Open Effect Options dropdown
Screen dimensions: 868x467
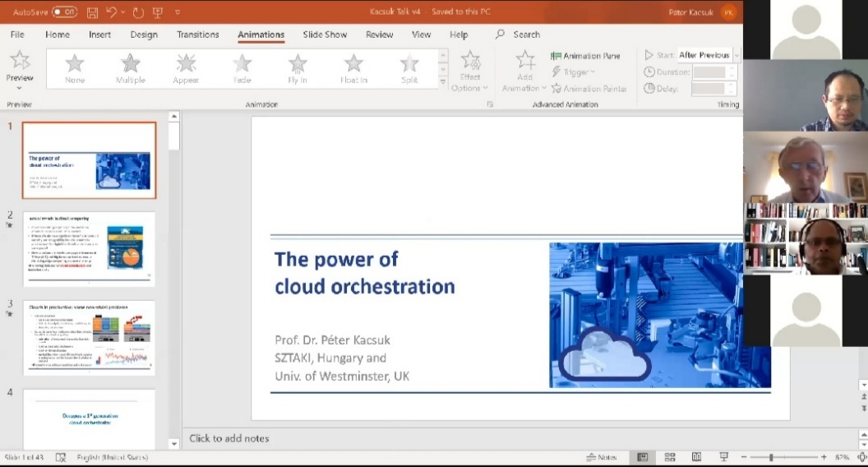470,72
